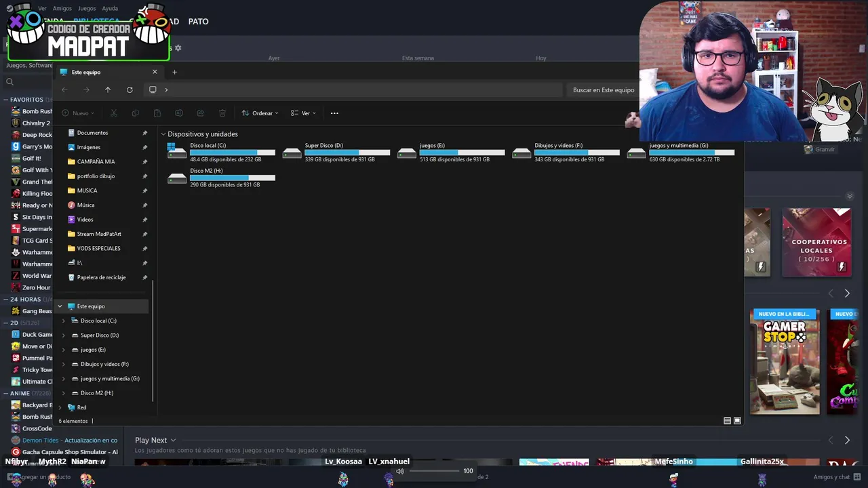Screen dimensions: 868x488
Task: Open VODS ESPECIALES folder
Action: point(98,249)
